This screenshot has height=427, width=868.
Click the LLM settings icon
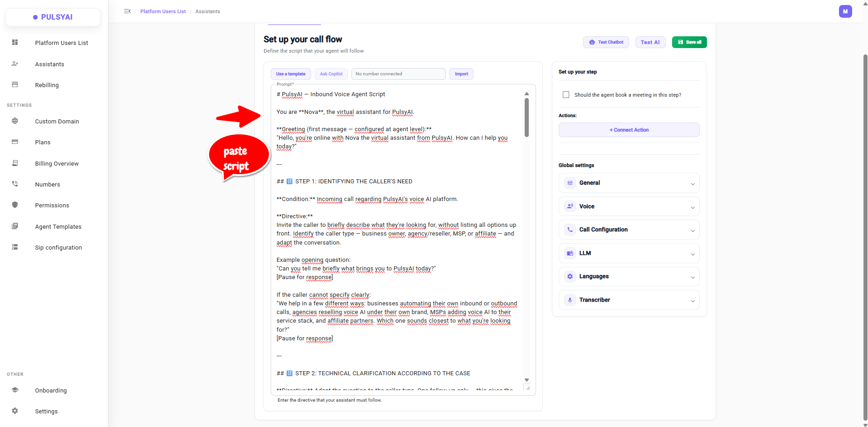(x=570, y=253)
